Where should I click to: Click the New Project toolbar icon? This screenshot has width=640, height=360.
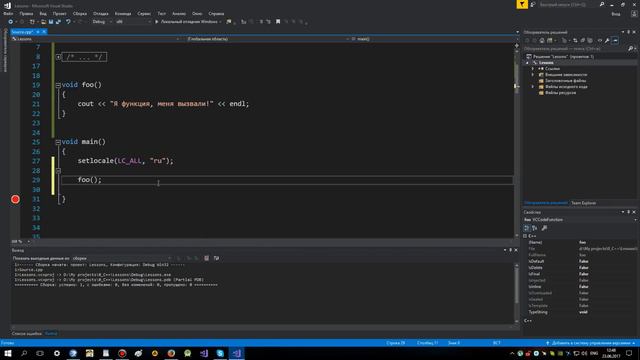[x=32, y=22]
